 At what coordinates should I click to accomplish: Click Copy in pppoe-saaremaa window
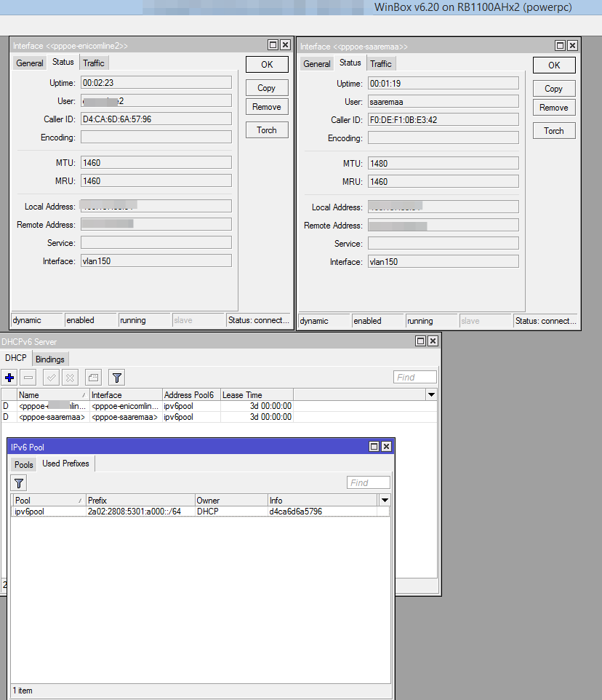[x=554, y=89]
